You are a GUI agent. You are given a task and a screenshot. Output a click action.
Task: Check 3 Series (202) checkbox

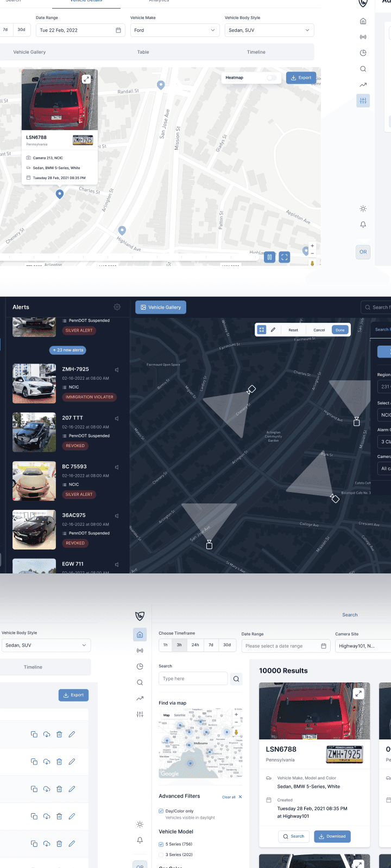click(x=161, y=854)
